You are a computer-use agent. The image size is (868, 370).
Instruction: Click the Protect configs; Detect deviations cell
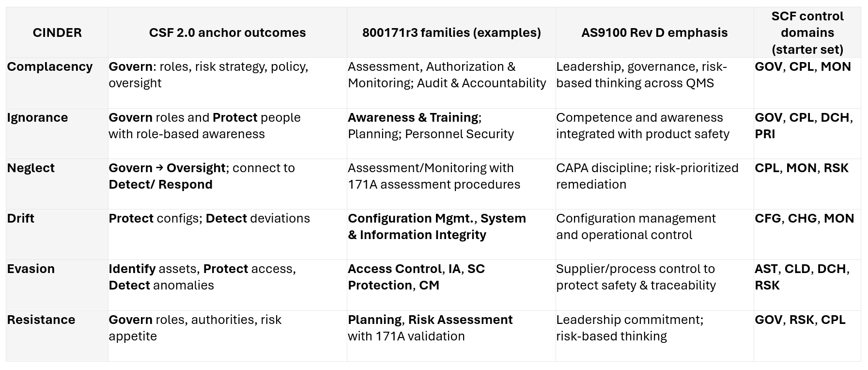[x=209, y=218]
